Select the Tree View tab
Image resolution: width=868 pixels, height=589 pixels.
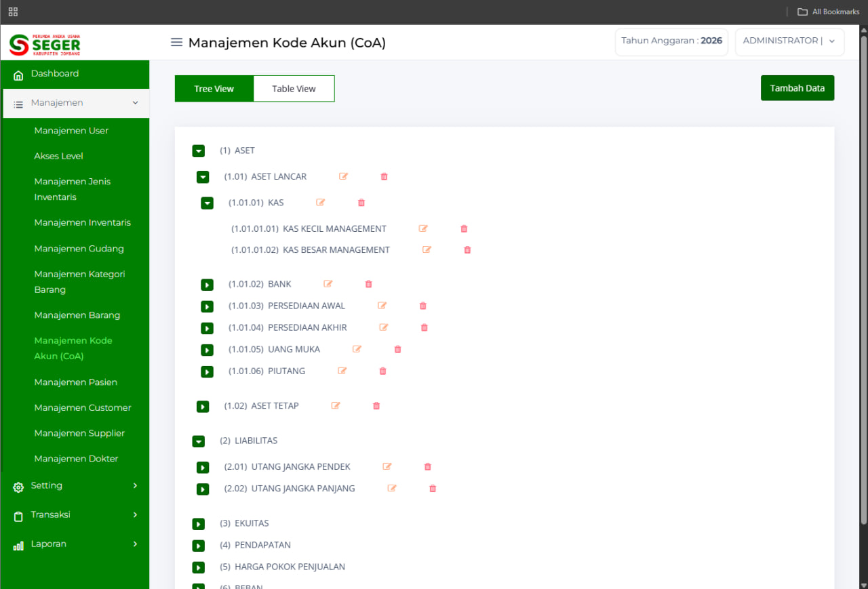click(x=214, y=89)
